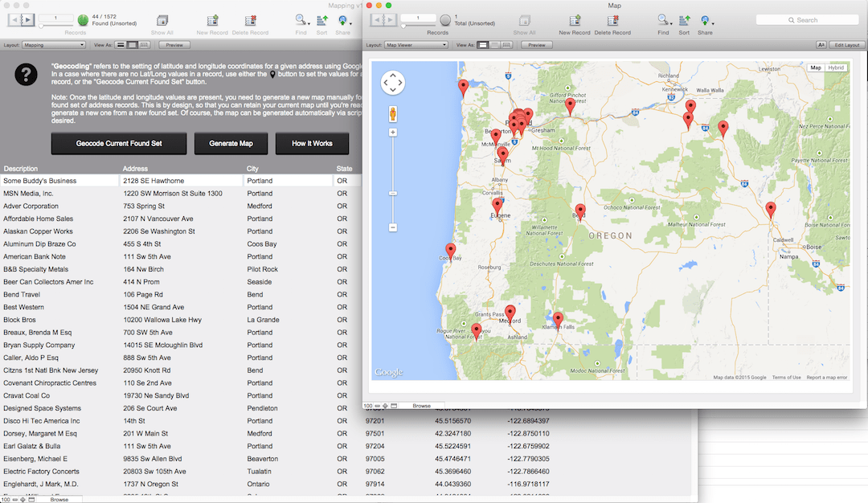Click the Generate Map button

[231, 143]
